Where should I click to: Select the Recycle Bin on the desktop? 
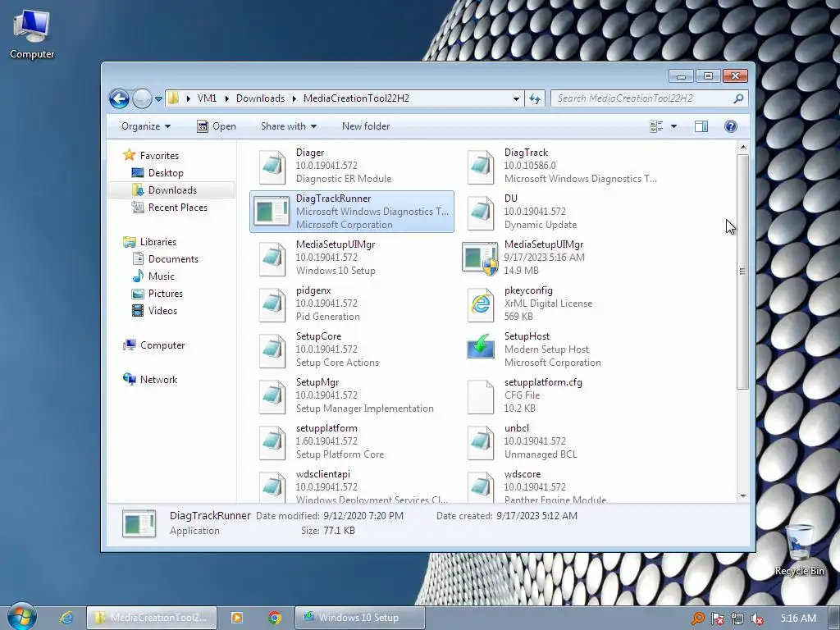pos(799,550)
